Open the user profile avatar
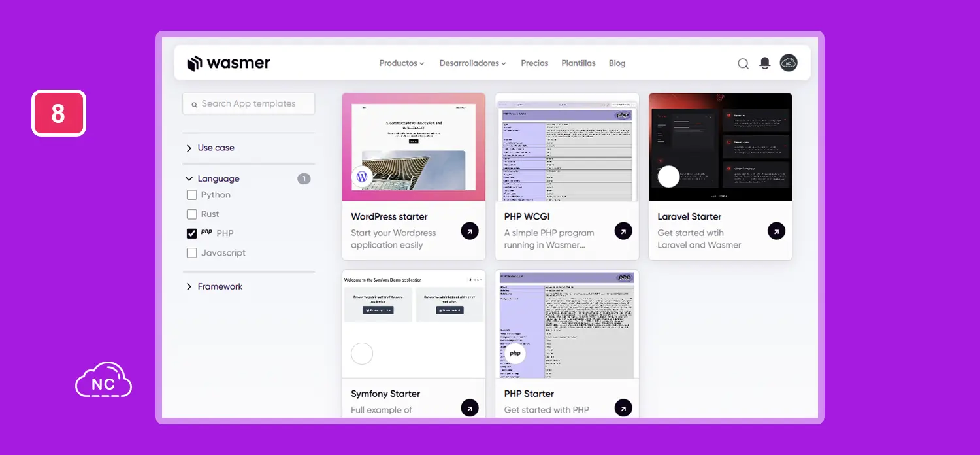The height and width of the screenshot is (455, 980). pyautogui.click(x=789, y=63)
